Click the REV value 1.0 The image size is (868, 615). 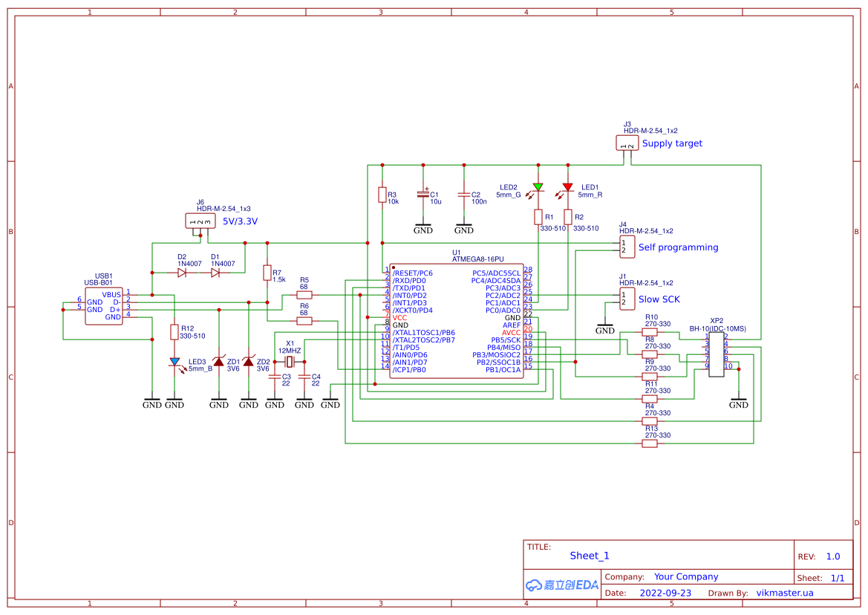[833, 556]
